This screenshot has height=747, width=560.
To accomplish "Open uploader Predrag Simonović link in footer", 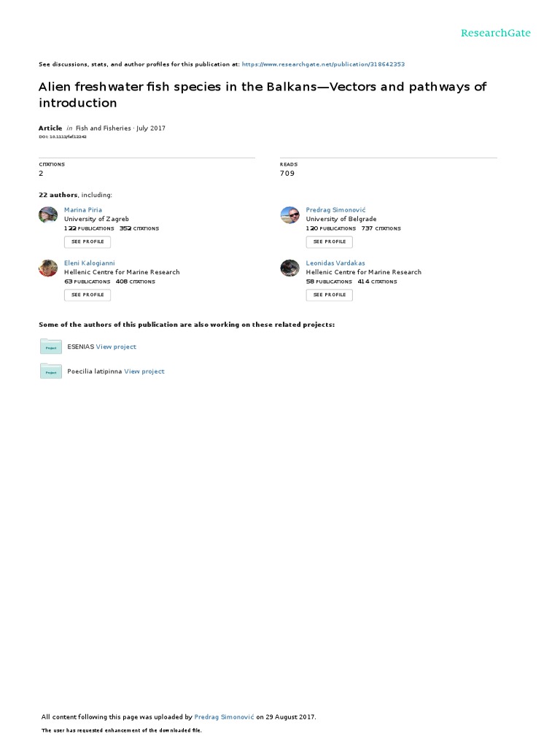I will [224, 717].
